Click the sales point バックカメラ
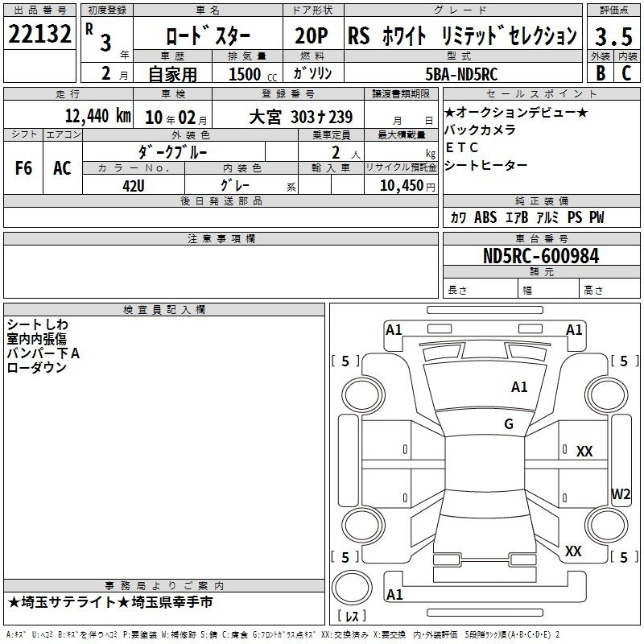 click(x=480, y=130)
